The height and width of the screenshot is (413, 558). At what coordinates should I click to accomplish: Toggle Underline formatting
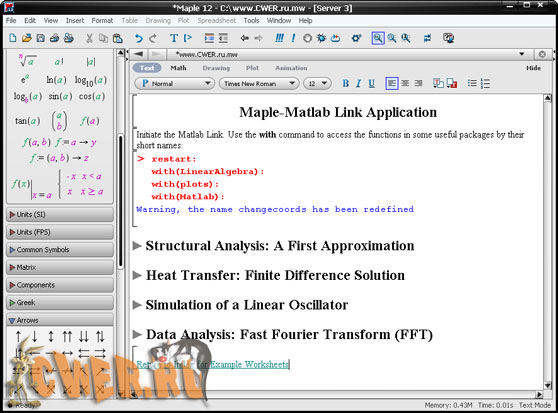point(372,83)
